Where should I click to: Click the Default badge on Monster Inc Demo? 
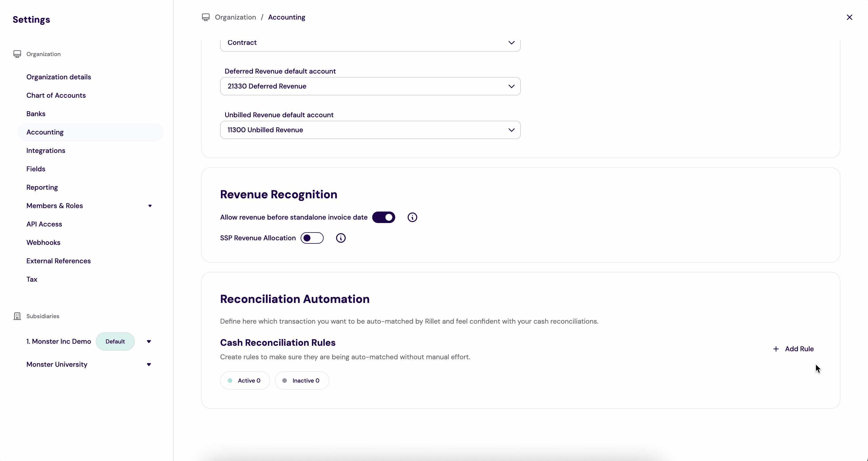click(x=115, y=341)
